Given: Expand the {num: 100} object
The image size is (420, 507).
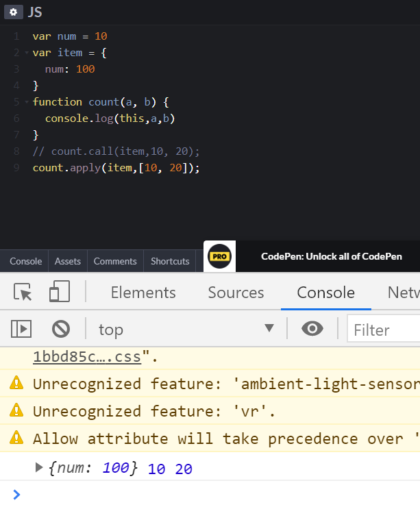Looking at the screenshot, I should [x=39, y=467].
